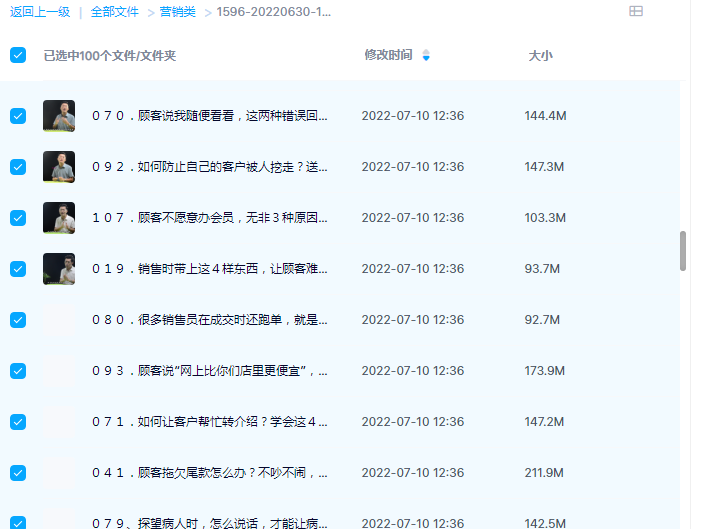Open video thumbnail for file 070
Screen dimensions: 703x529
tap(59, 116)
